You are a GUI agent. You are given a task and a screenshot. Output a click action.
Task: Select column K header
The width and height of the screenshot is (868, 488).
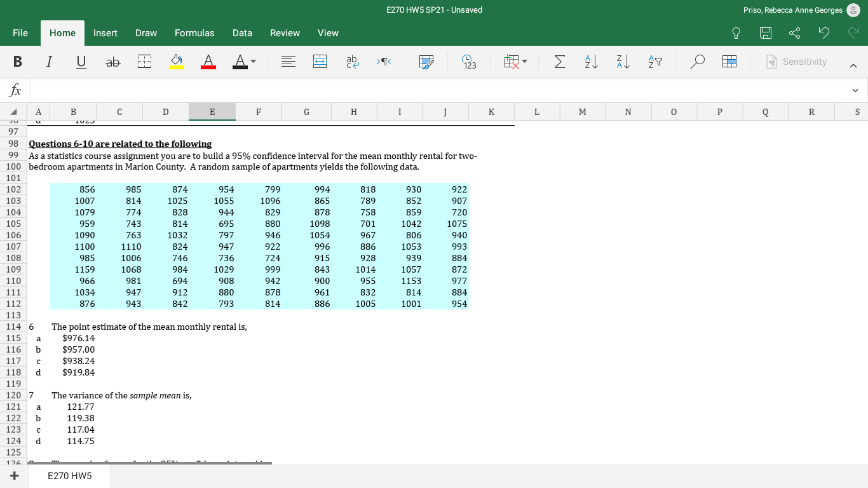point(491,112)
